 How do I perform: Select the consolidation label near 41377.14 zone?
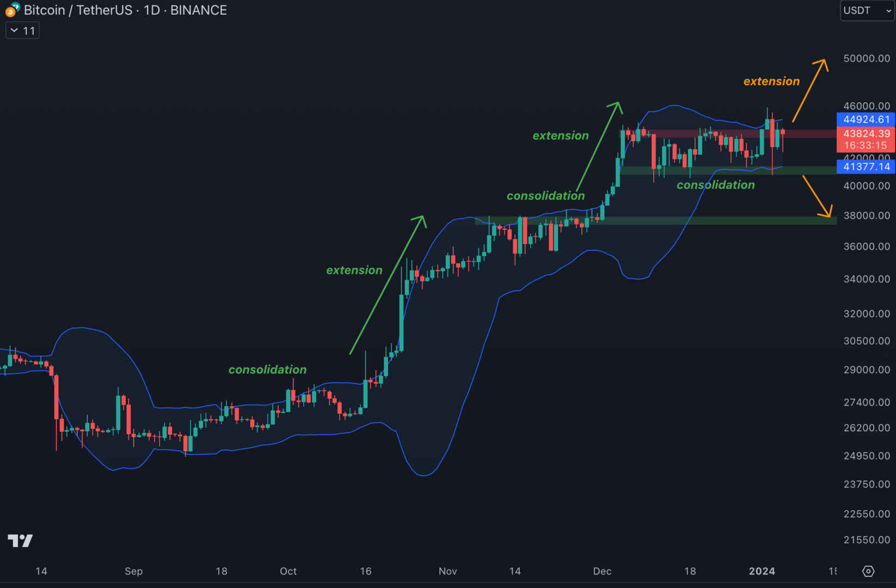715,185
